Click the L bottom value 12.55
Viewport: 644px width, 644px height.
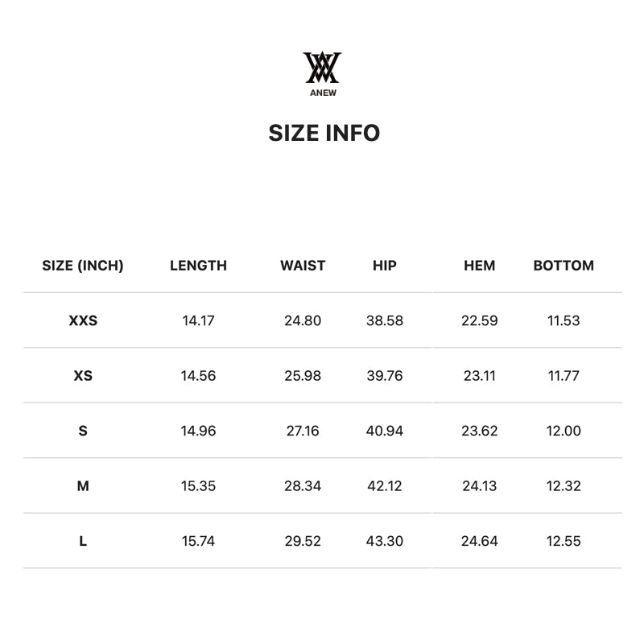[563, 541]
